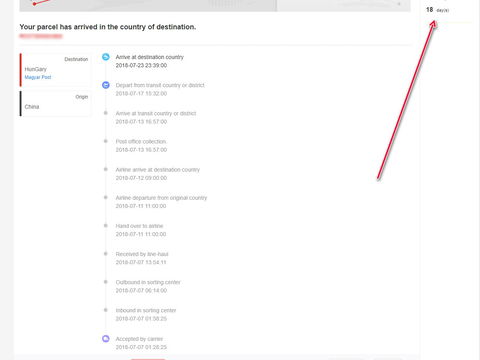Screen dimensions: 480x360
Task: Click the Arrive at destination country status icon
Action: (106, 57)
